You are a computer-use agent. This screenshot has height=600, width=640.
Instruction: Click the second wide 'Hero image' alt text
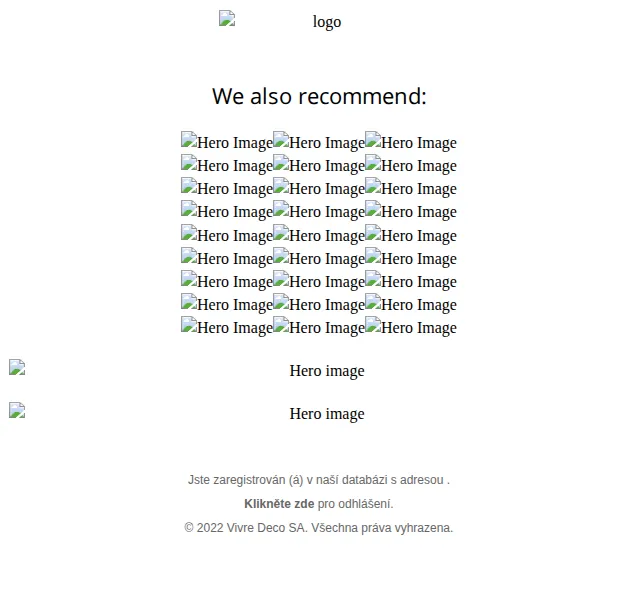click(x=327, y=414)
